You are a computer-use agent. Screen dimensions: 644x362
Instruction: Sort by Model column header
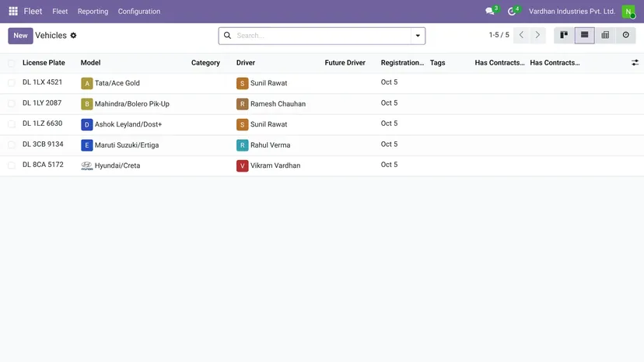[x=90, y=63]
